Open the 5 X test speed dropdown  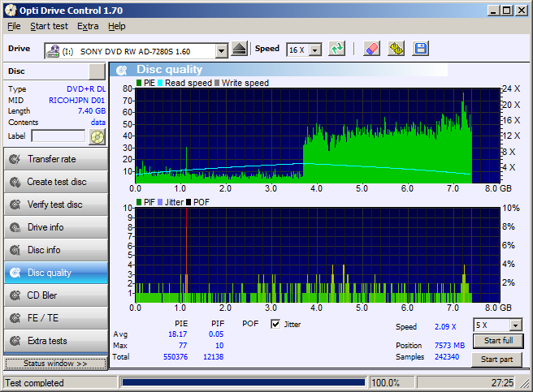point(516,325)
